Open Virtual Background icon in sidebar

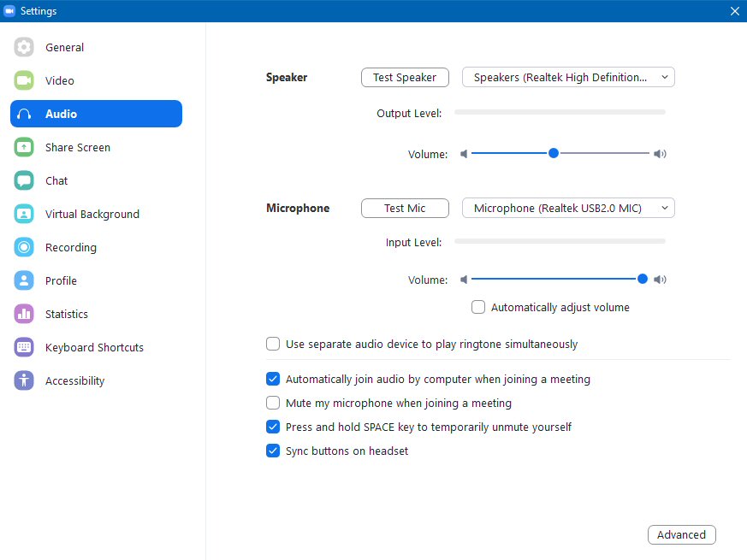[x=24, y=215]
